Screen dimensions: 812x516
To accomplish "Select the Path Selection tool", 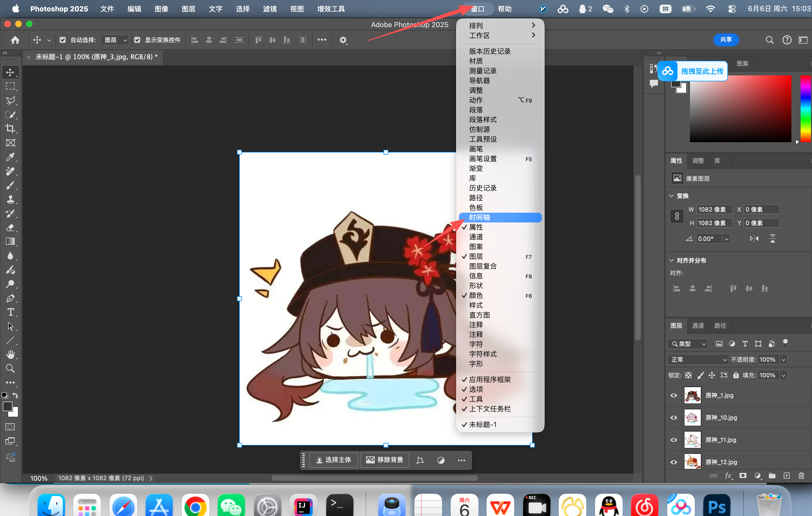I will [11, 326].
